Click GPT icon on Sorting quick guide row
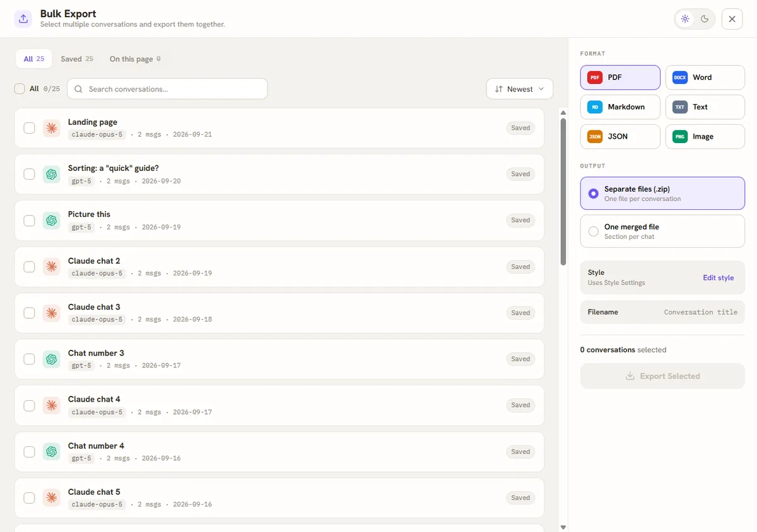This screenshot has height=532, width=757. coord(52,174)
